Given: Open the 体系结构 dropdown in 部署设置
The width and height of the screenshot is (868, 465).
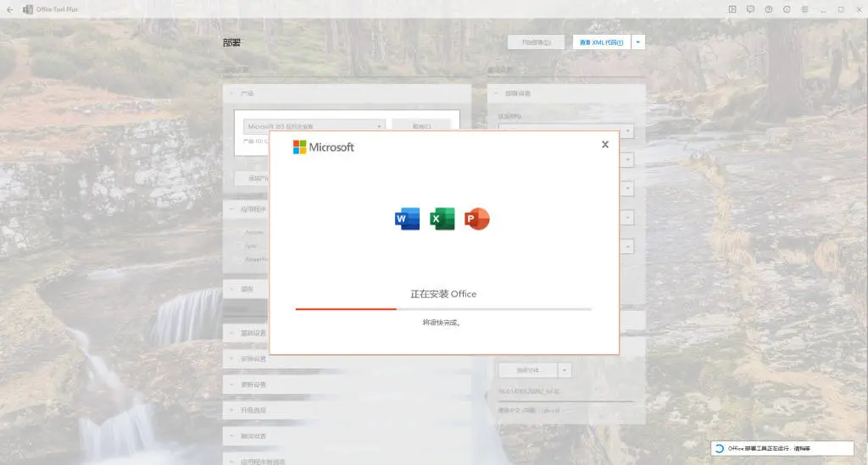Looking at the screenshot, I should (x=565, y=130).
